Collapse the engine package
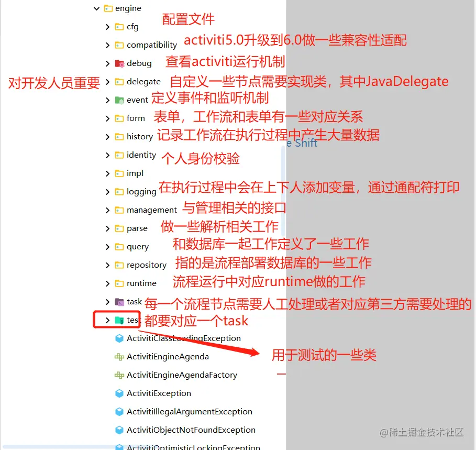The image size is (476, 450). tap(96, 8)
